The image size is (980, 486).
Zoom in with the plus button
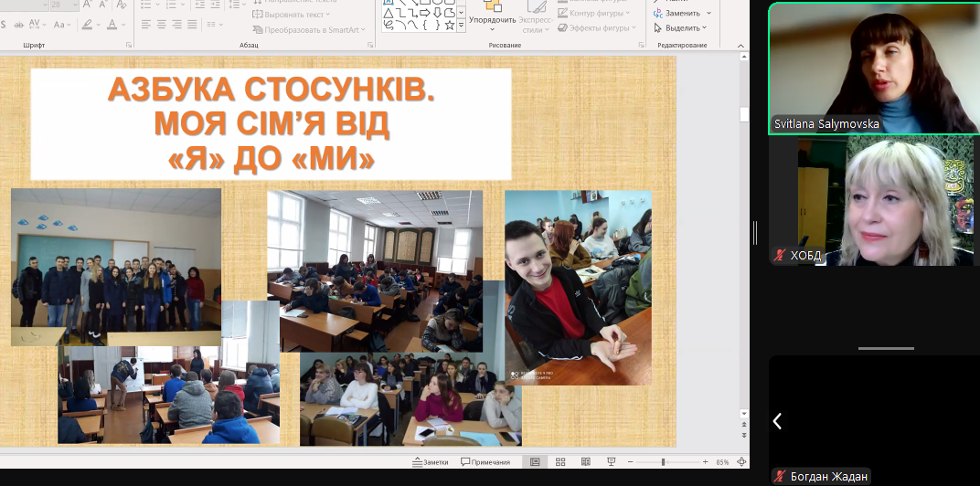point(705,462)
